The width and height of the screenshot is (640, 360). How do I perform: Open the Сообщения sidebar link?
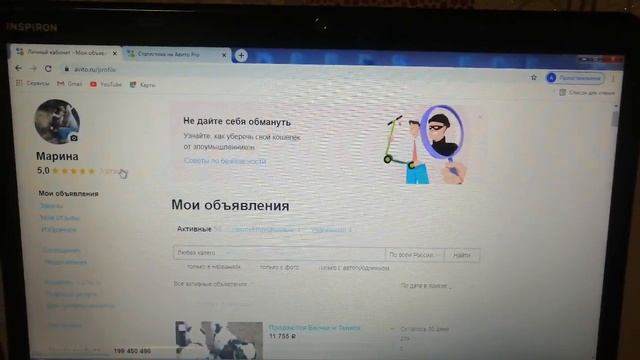(x=62, y=250)
